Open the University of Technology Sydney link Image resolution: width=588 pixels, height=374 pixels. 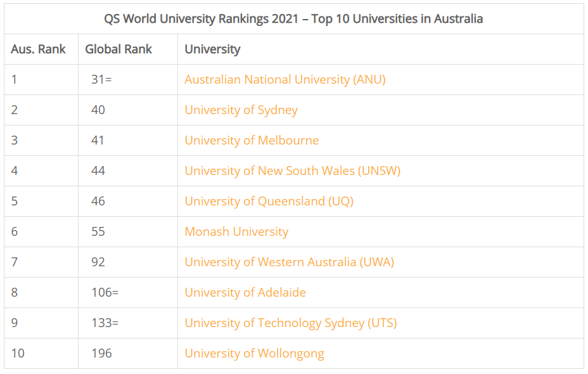(x=290, y=323)
